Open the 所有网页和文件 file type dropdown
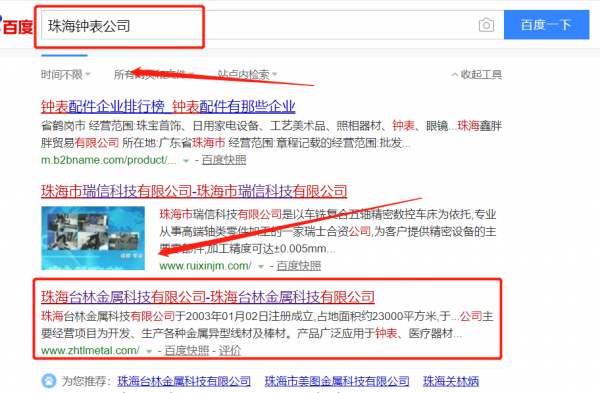 154,74
